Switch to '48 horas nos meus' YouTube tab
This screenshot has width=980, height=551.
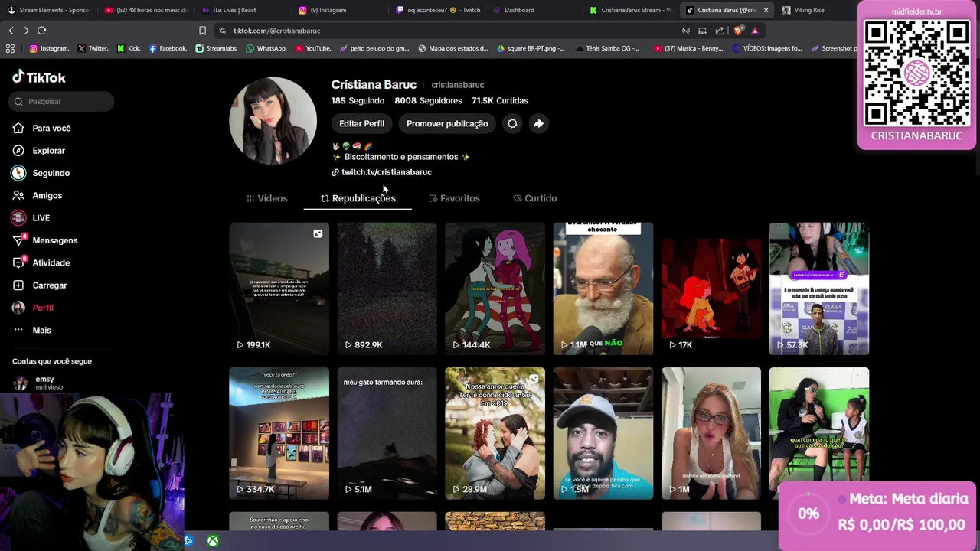(x=145, y=10)
